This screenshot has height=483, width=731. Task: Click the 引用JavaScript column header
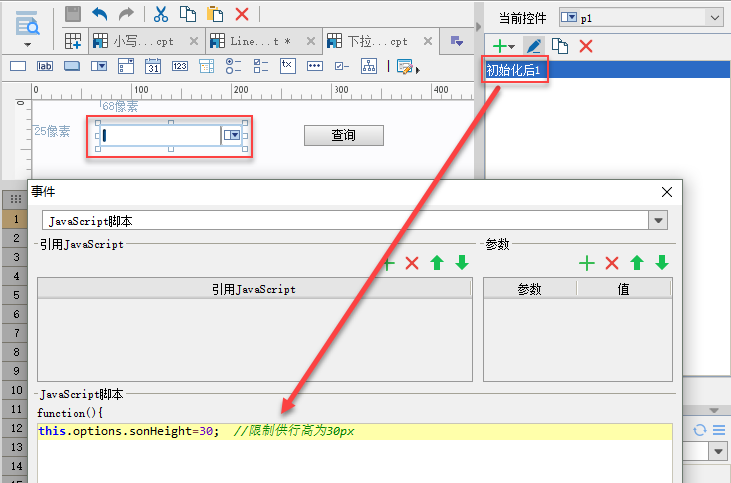[x=254, y=289]
